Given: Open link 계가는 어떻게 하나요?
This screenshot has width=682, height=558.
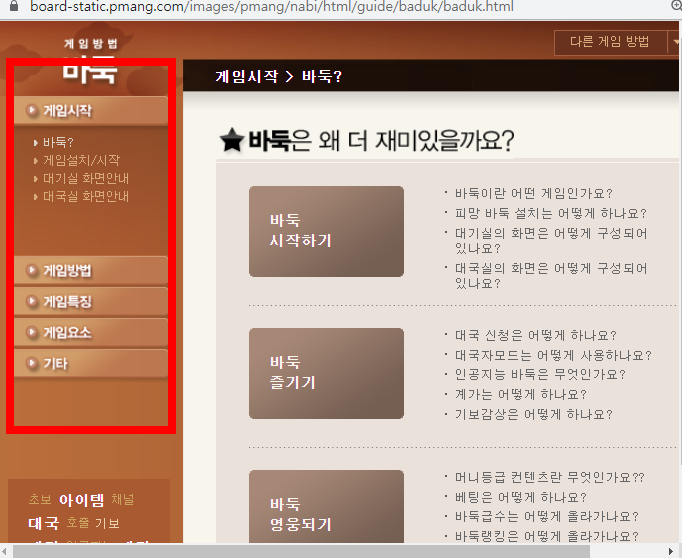Looking at the screenshot, I should pyautogui.click(x=521, y=394).
